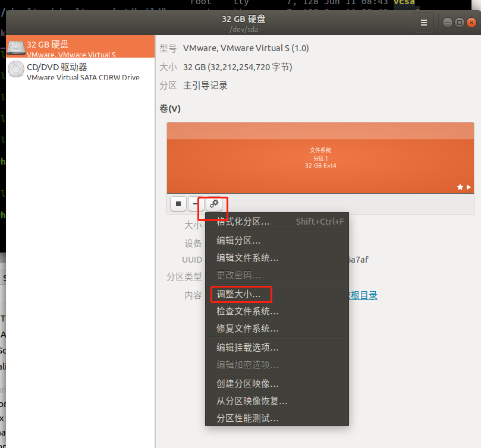Click the 卷(V) volumes heading
This screenshot has height=448, width=481.
tap(170, 109)
